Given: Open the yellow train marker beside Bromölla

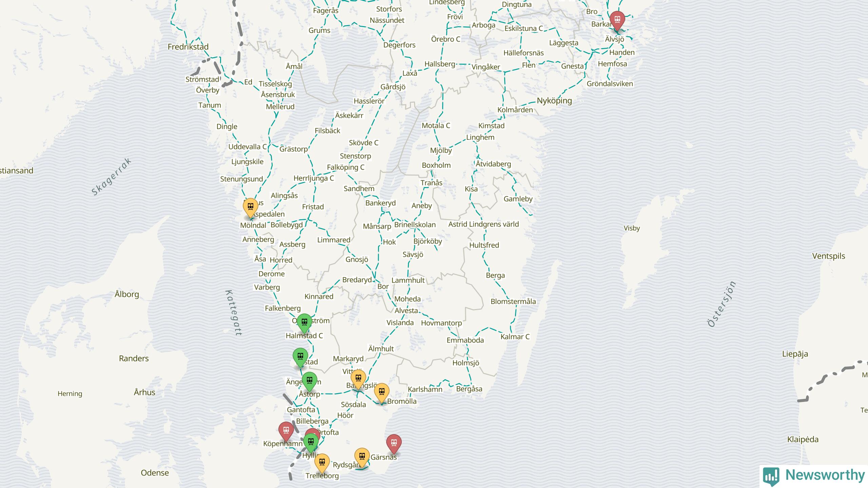Looking at the screenshot, I should point(382,392).
